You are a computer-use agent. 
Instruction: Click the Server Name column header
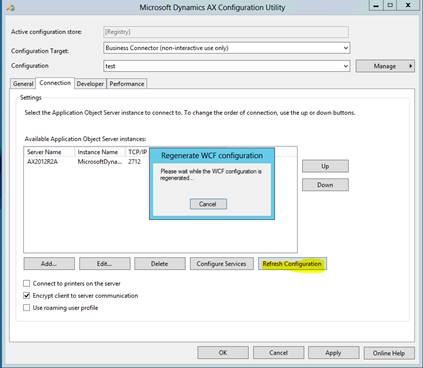click(49, 152)
